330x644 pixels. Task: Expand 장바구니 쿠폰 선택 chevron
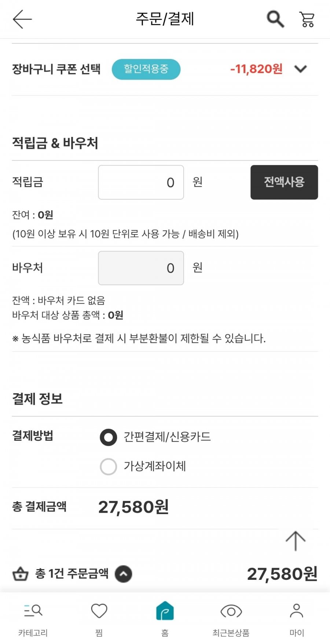301,69
